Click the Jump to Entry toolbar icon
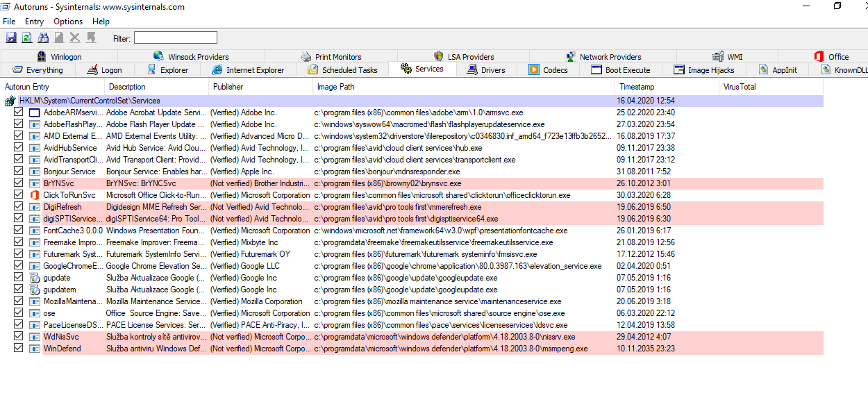This screenshot has height=400, width=868. (x=91, y=37)
